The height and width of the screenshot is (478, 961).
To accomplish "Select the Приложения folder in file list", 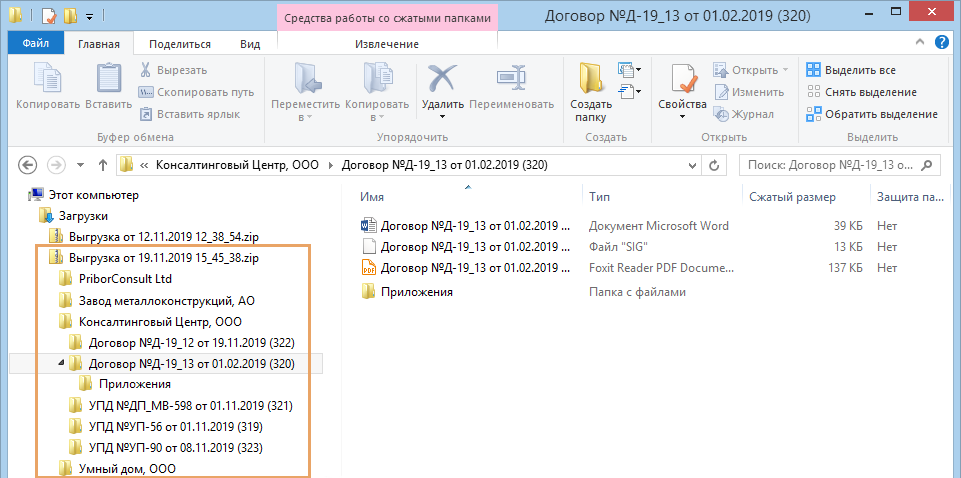I will pos(416,292).
